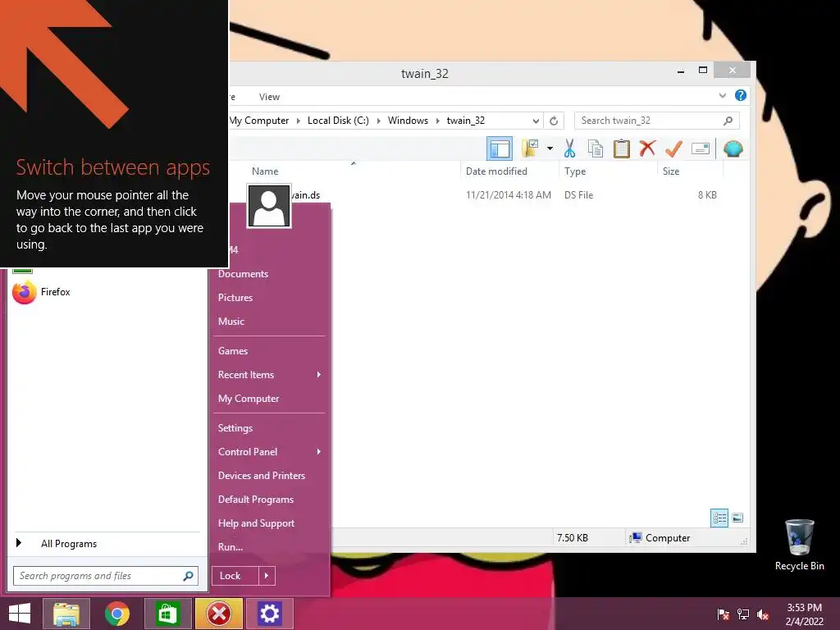
Task: Launch Chrome from the taskbar
Action: (x=116, y=614)
